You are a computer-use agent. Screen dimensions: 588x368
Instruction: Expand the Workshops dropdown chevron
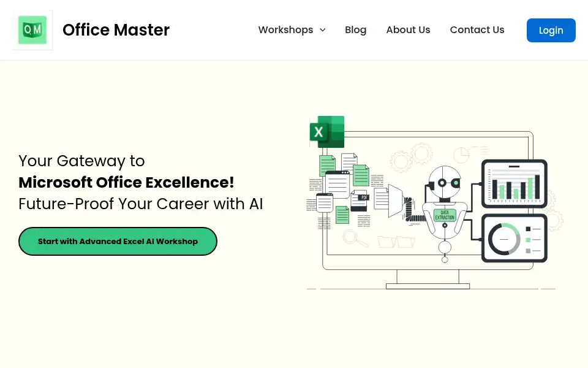323,30
